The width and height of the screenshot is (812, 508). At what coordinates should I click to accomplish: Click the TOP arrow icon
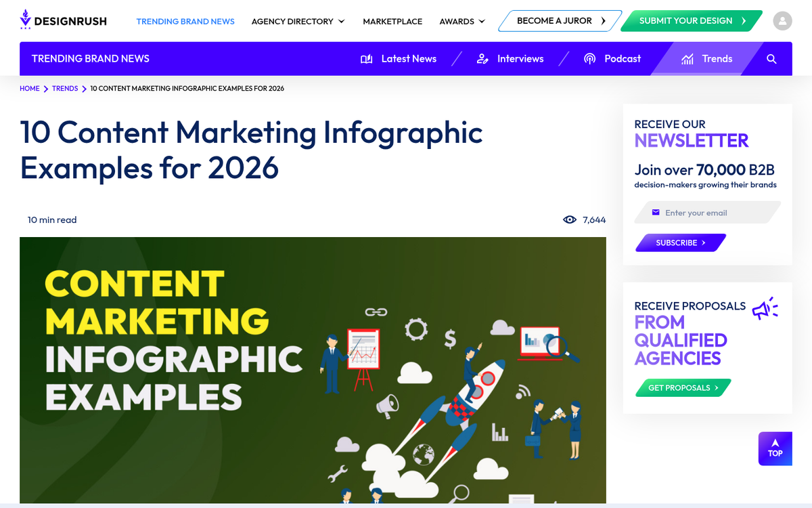tap(775, 448)
